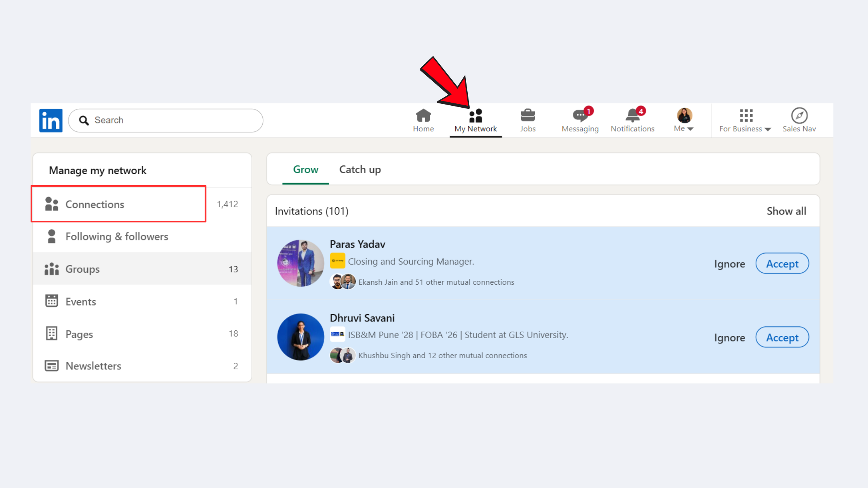
Task: Click the Newsletters count 2
Action: [236, 366]
